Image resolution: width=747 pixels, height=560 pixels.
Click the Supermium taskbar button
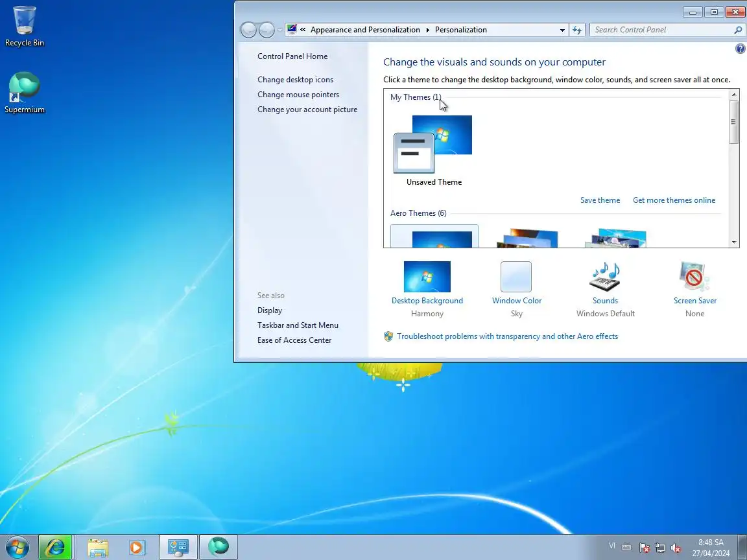218,547
